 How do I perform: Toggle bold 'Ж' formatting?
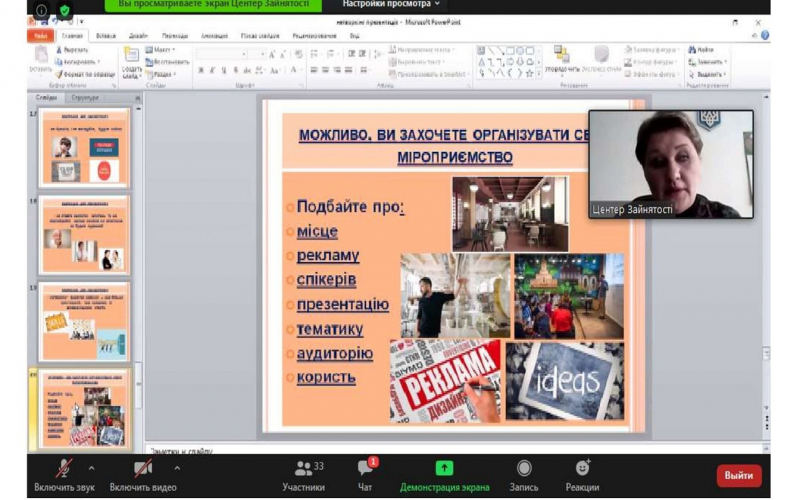click(201, 70)
